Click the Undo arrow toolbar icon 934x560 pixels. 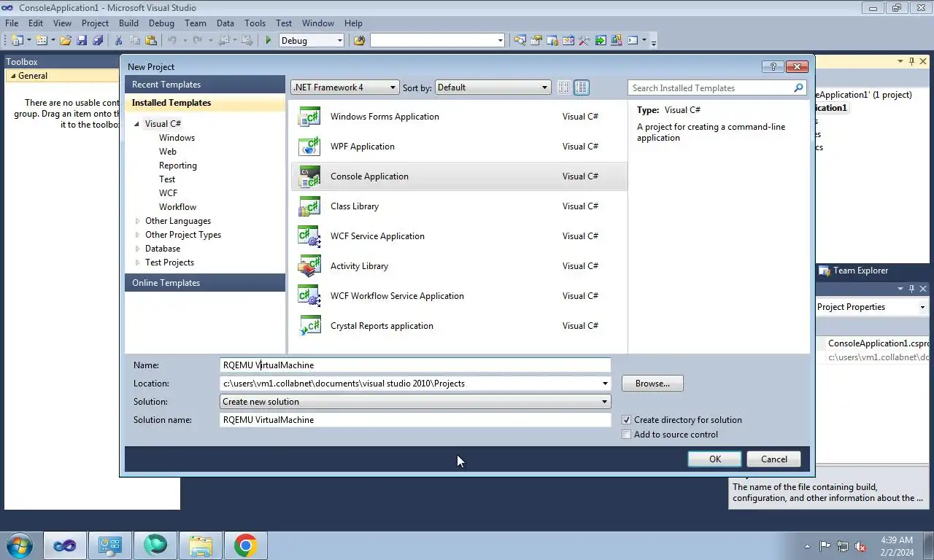(172, 41)
